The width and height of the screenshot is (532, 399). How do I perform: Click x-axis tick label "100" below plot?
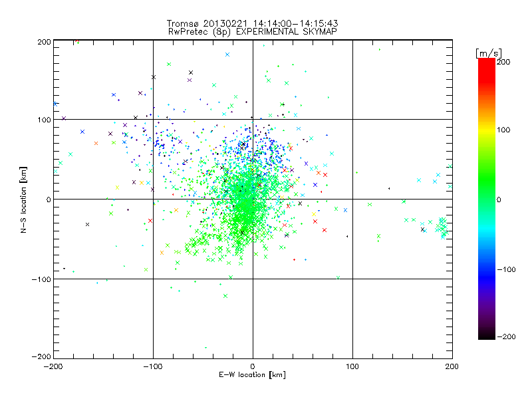[x=352, y=367]
